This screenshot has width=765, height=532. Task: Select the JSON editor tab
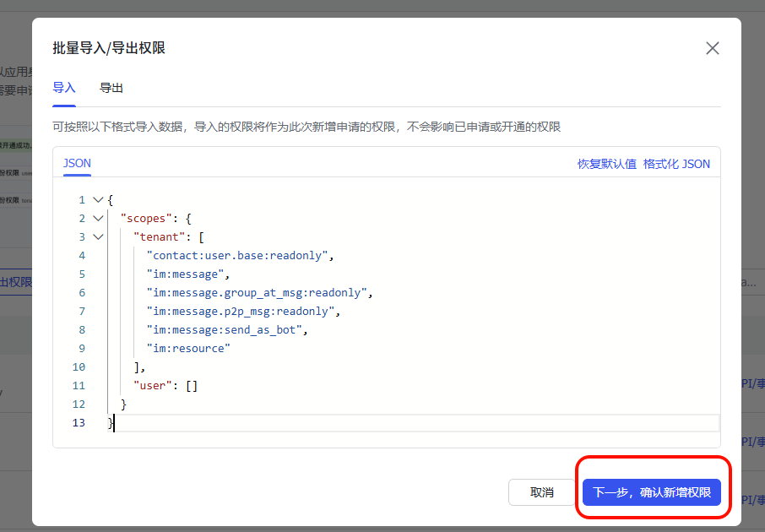77,163
